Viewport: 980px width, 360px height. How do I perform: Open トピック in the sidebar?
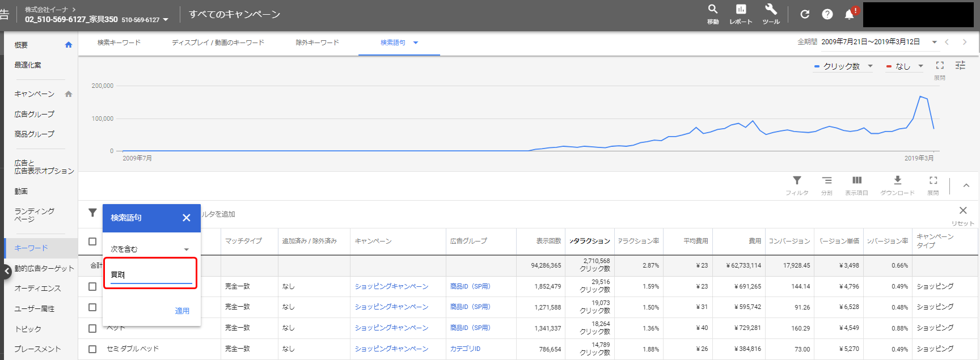coord(28,329)
